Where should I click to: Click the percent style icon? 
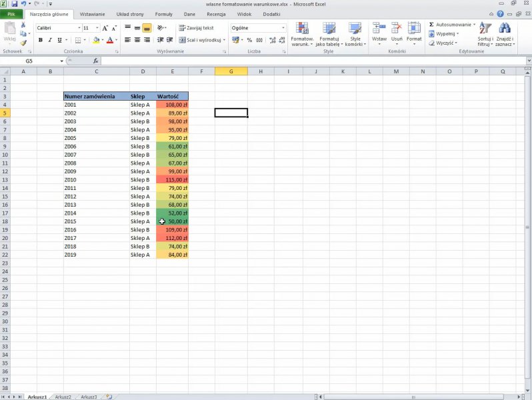pyautogui.click(x=250, y=40)
